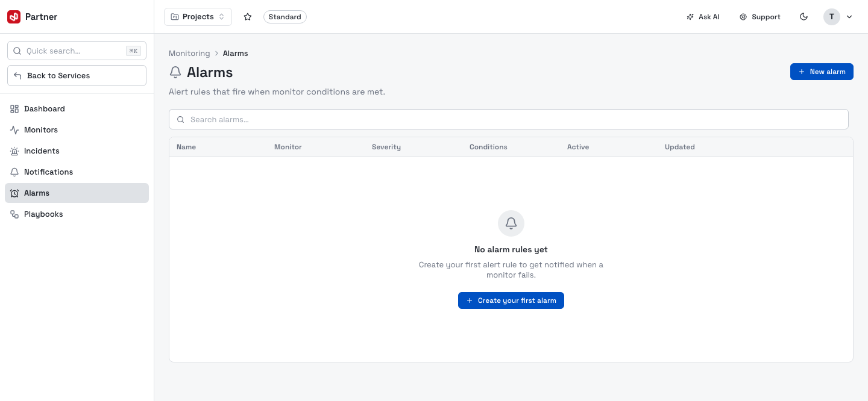Click the Alarms breadcrumb text
The width and height of the screenshot is (868, 401).
pos(236,54)
